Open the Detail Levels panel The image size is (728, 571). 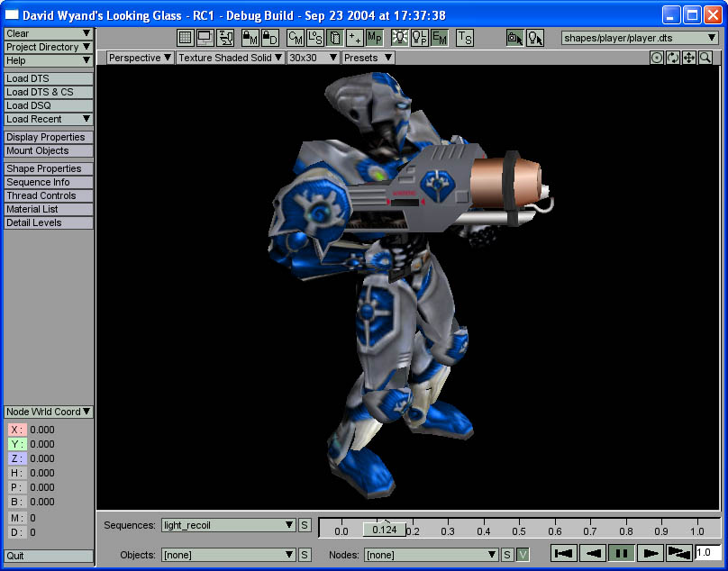(x=49, y=222)
